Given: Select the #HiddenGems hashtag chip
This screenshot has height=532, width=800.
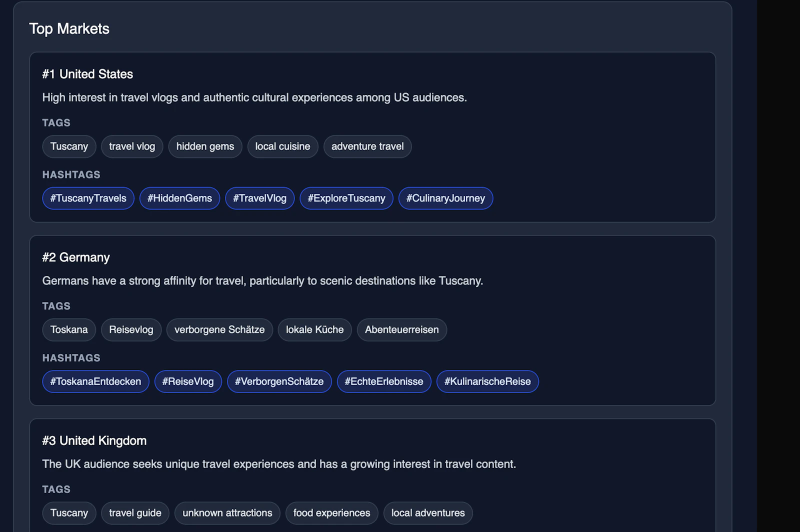Looking at the screenshot, I should pos(179,198).
